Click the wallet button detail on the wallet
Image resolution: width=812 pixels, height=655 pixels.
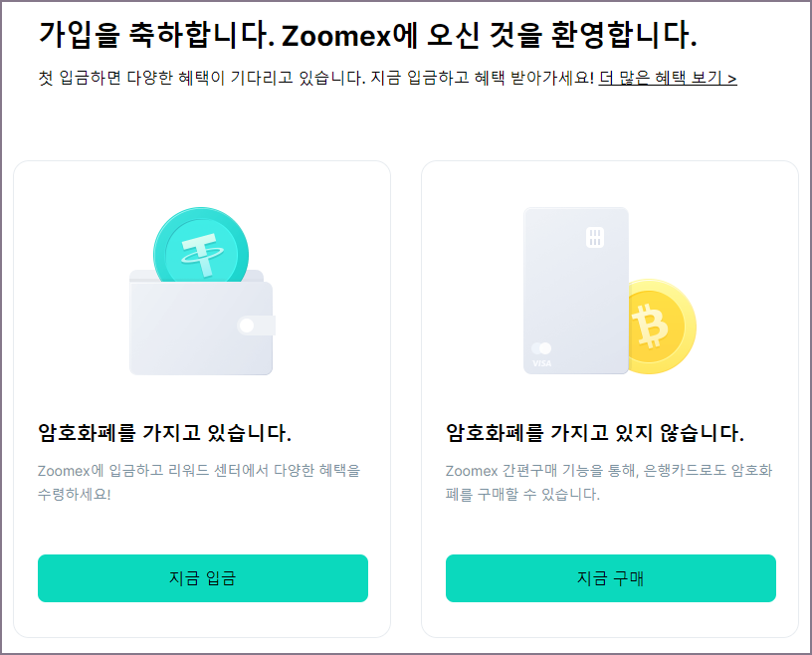[x=247, y=326]
